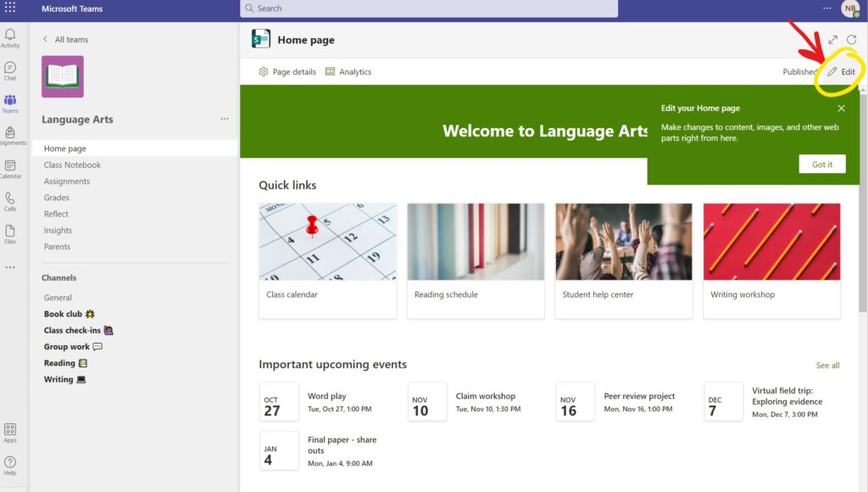Open Language Arts more options ellipsis
868x492 pixels.
[x=224, y=119]
